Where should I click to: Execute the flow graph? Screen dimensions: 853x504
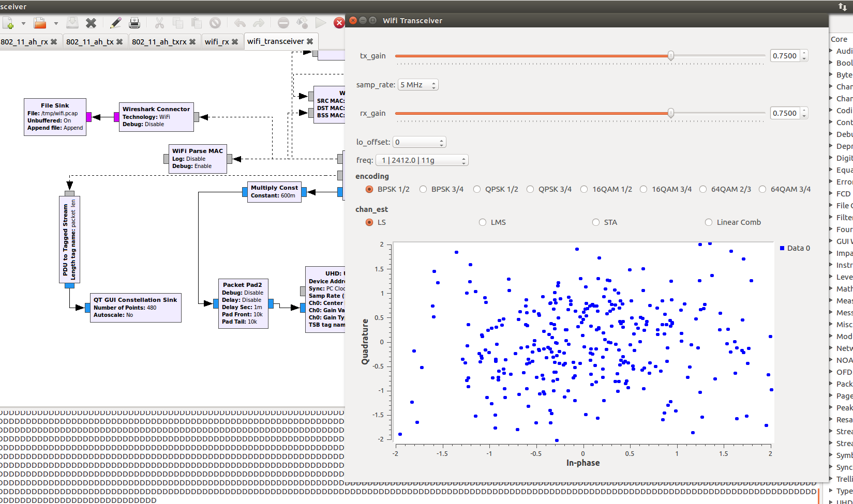[320, 22]
